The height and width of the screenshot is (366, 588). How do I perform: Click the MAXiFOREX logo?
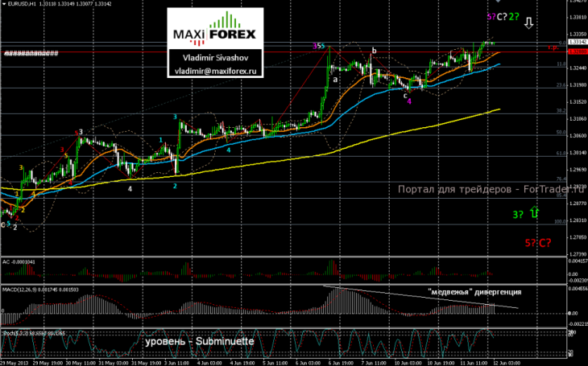pos(215,29)
